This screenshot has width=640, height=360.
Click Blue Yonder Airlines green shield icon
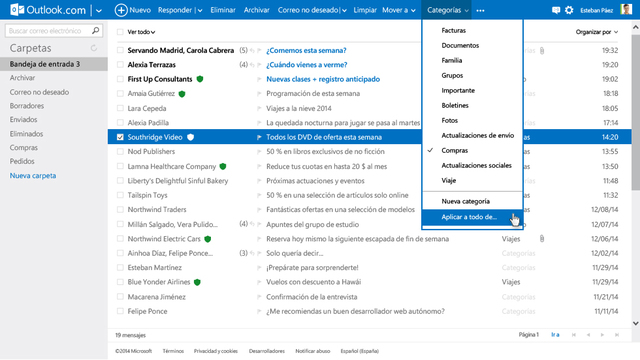point(197,282)
